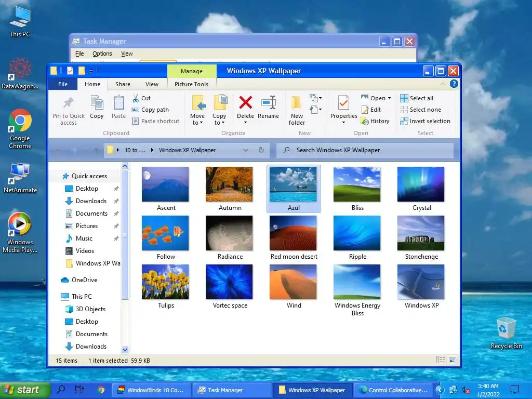
Task: Click Select all in ribbon
Action: click(x=417, y=98)
